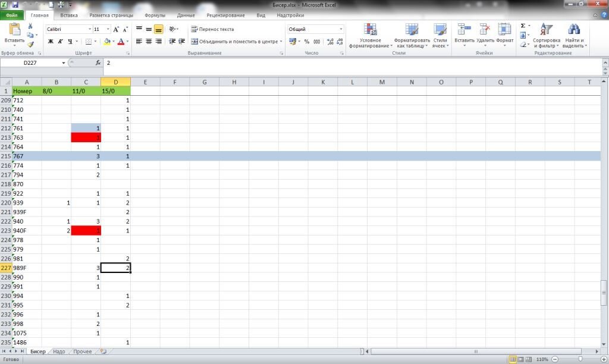Click the text orientation icon
The height and width of the screenshot is (364, 609).
(172, 29)
